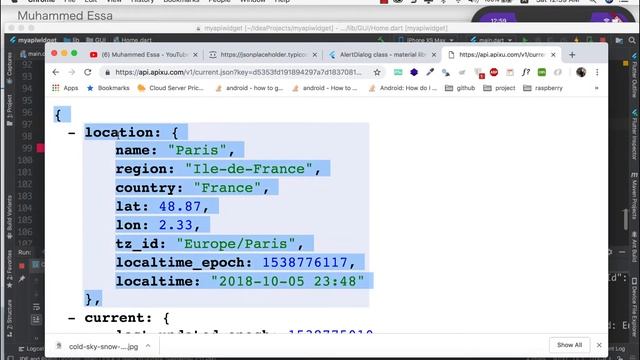
Task: Click the f? font identifier extension
Action: coord(526,72)
